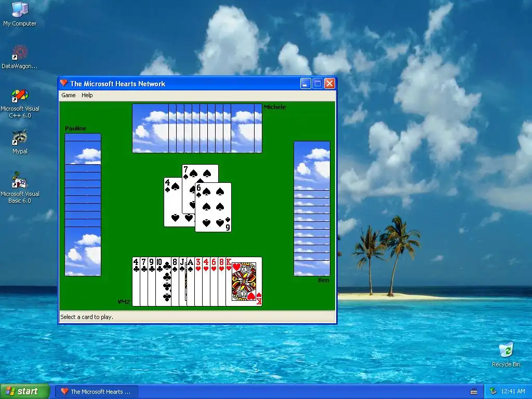
Task: Click the Michele player name
Action: 274,107
